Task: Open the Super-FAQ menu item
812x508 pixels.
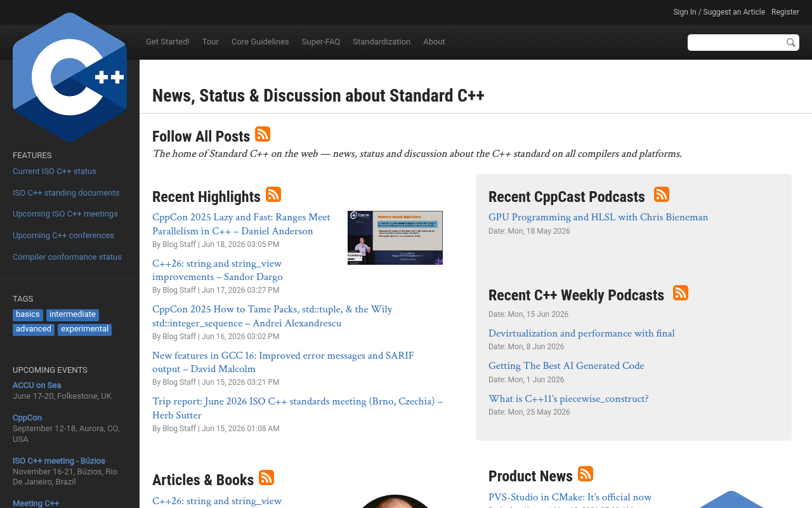Action: click(x=321, y=42)
